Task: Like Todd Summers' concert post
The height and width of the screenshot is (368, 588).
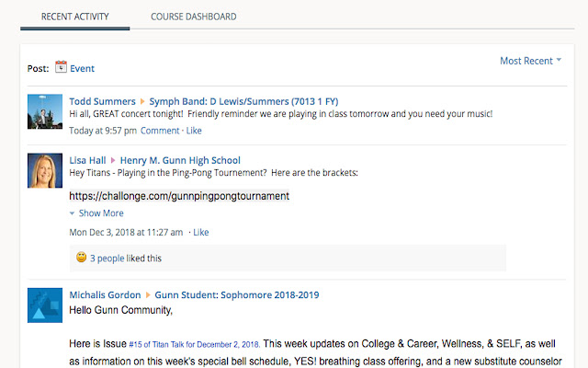Action: (x=194, y=131)
